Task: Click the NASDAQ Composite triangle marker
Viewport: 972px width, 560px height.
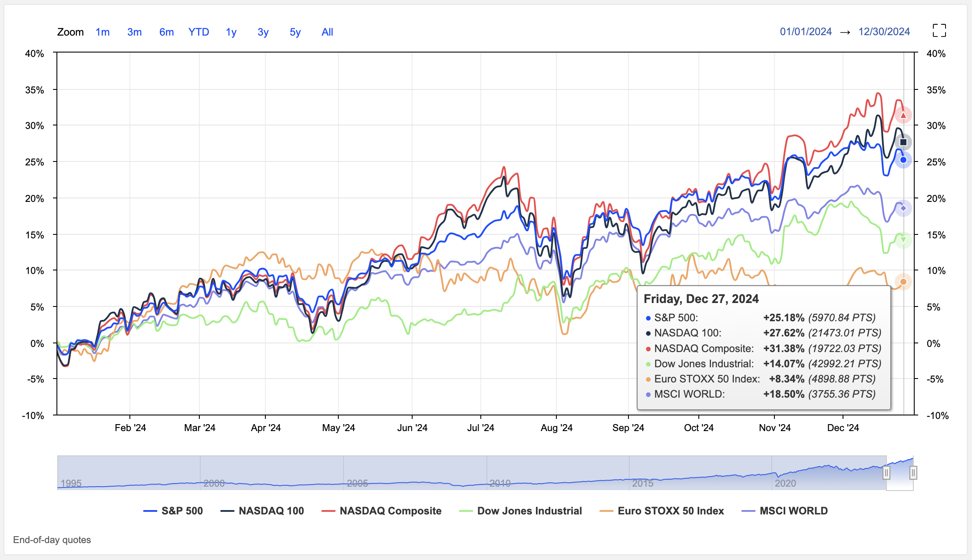Action: 903,115
